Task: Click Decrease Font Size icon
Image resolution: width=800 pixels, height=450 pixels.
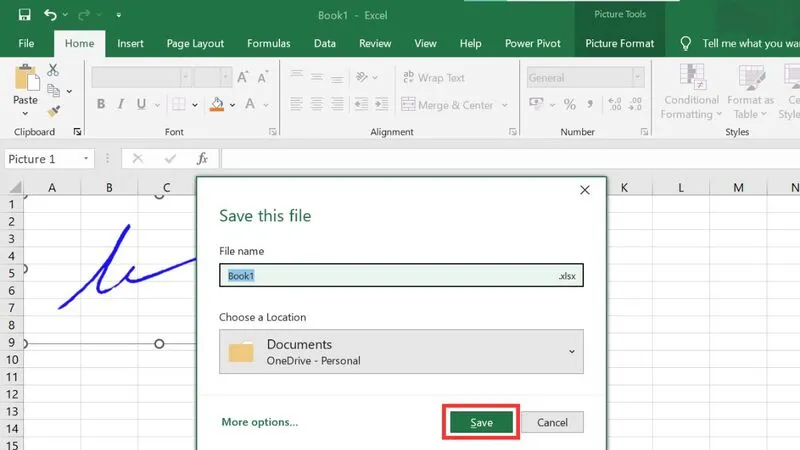Action: coord(262,78)
